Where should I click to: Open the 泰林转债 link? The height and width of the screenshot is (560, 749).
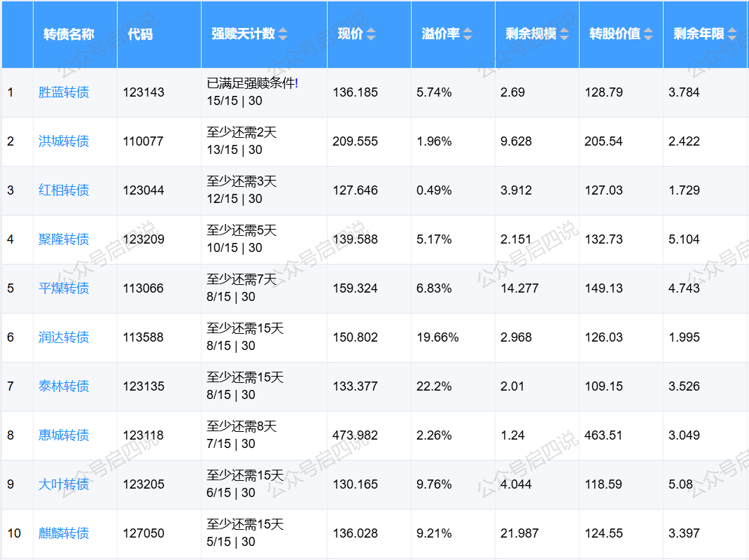64,386
